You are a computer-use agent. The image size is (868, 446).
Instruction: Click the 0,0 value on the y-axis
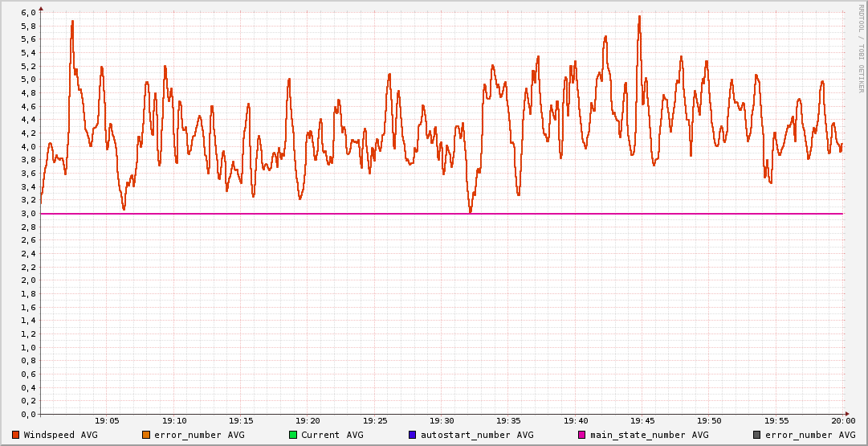click(x=27, y=415)
